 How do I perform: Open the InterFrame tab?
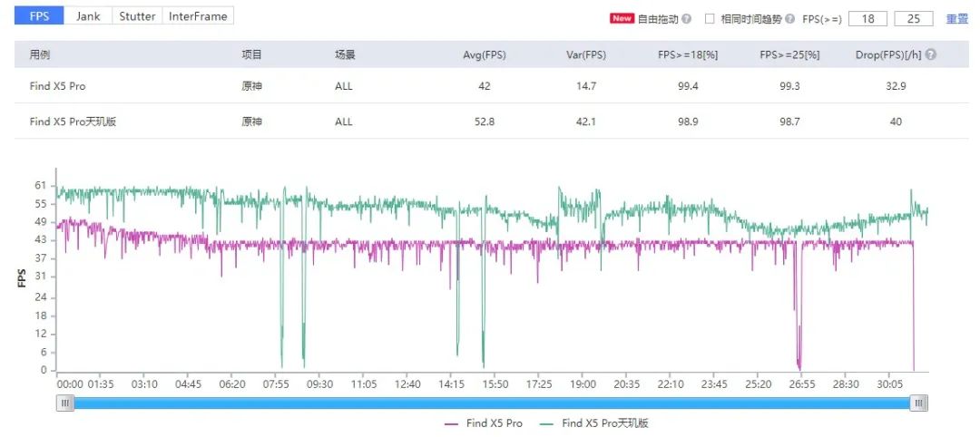(x=198, y=16)
